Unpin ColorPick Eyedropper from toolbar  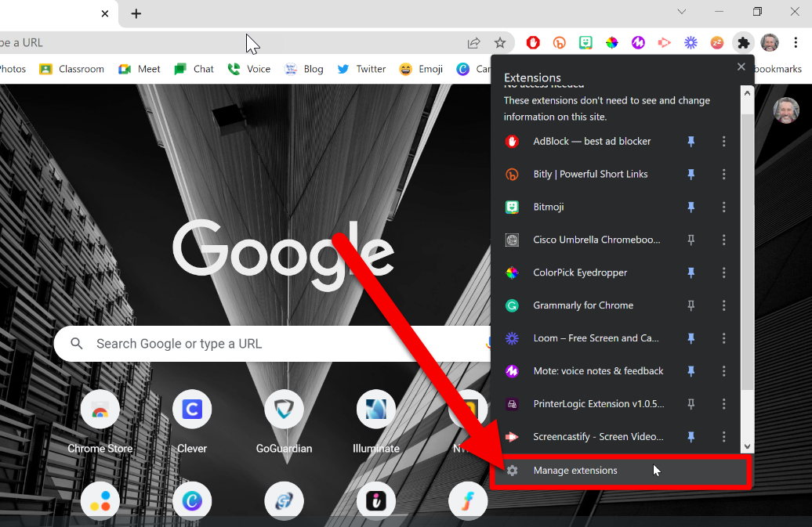pos(691,273)
